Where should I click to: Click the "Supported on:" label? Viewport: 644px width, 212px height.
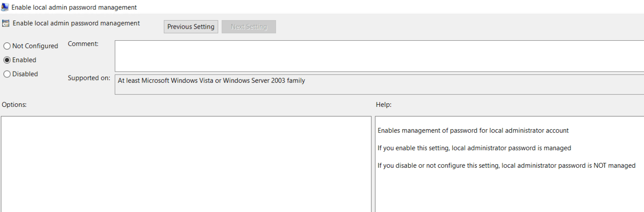pos(89,78)
